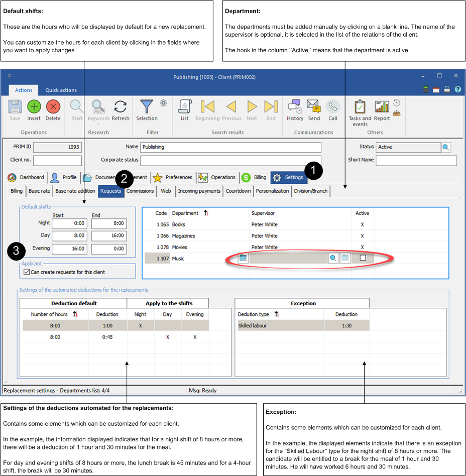Viewport: 466px width, 476px height.
Task: Open the Profile tab
Action: click(x=64, y=177)
